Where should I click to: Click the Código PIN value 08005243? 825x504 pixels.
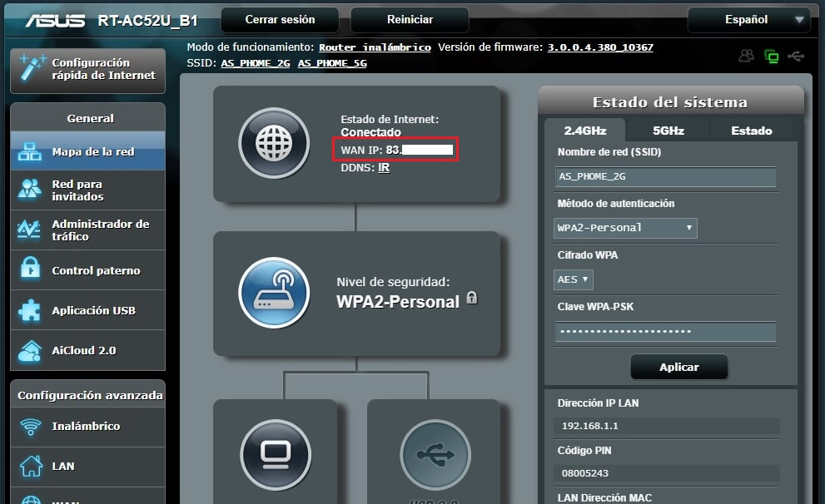(x=585, y=473)
